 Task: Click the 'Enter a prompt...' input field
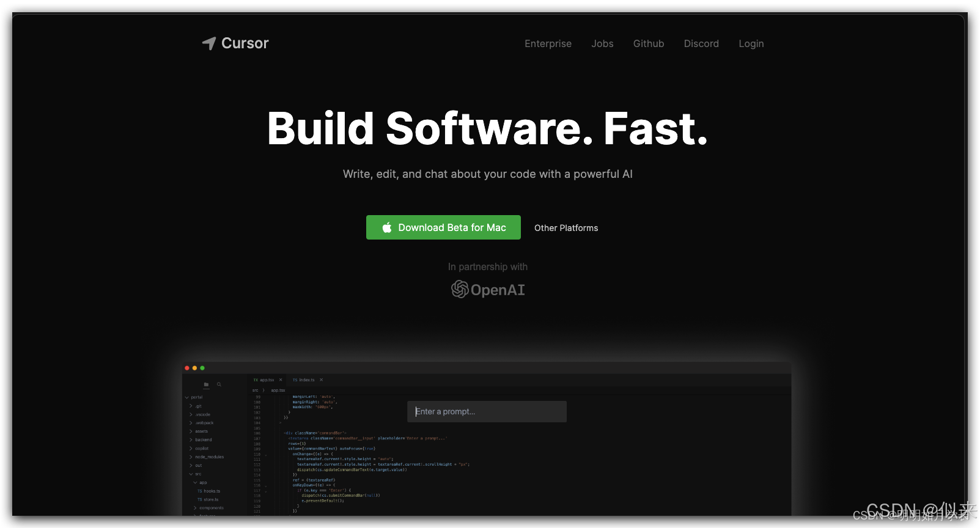(487, 411)
